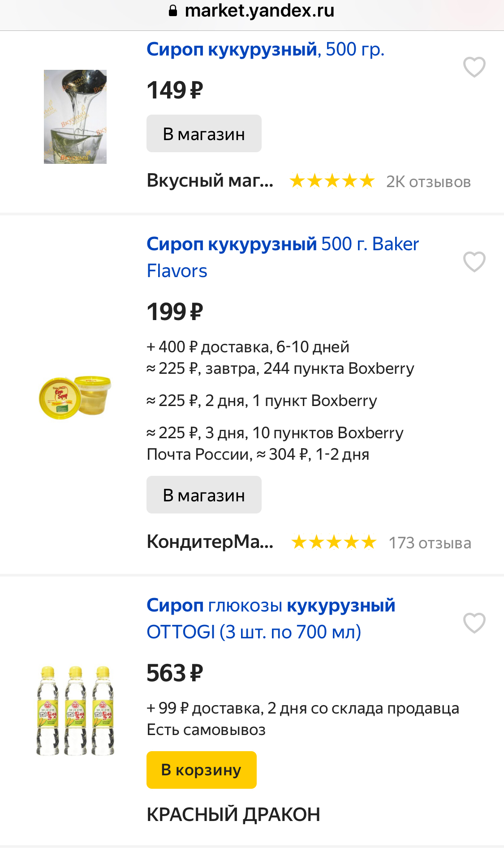Open the 'КондитерМа...' seller name
This screenshot has width=504, height=868.
[210, 542]
